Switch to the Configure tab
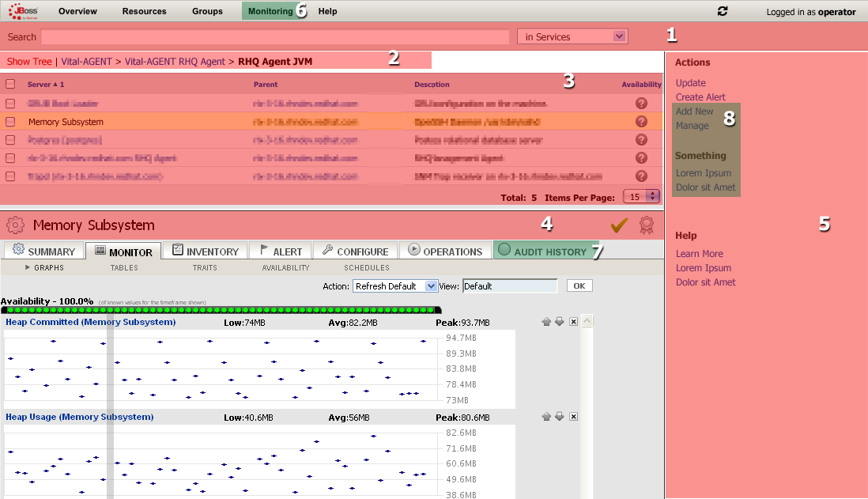This screenshot has width=868, height=499. [356, 251]
